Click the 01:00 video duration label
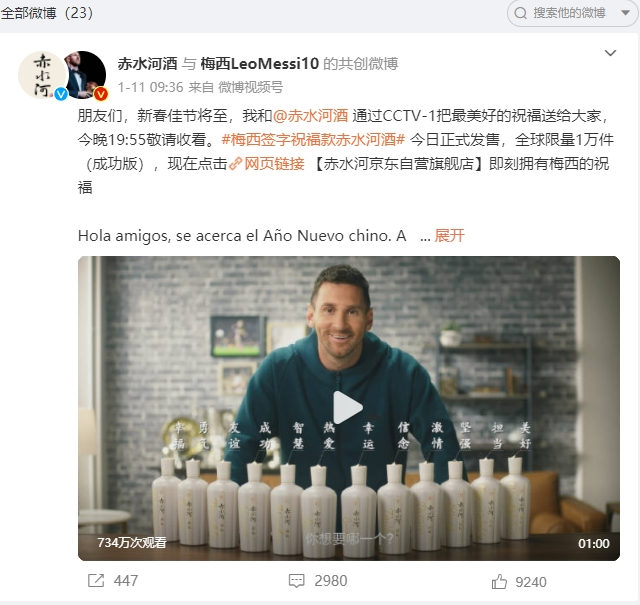The height and width of the screenshot is (605, 640). pyautogui.click(x=593, y=543)
